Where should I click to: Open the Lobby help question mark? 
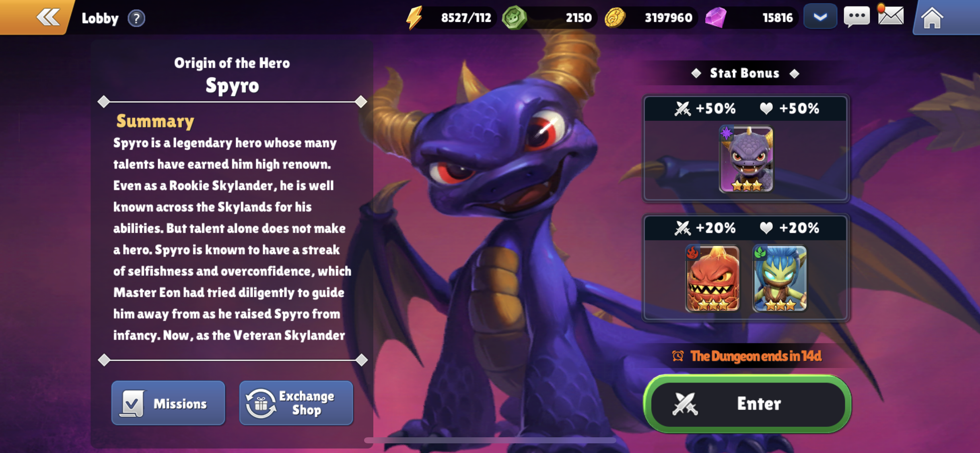coord(136,18)
